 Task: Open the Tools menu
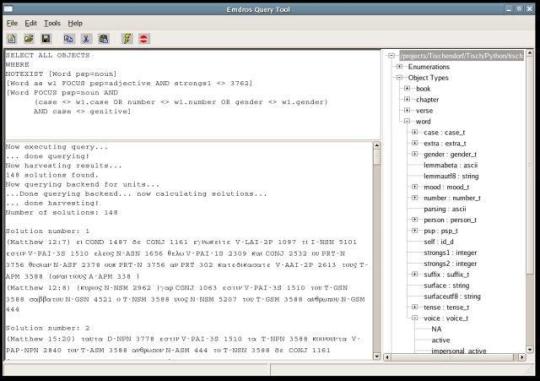click(52, 23)
